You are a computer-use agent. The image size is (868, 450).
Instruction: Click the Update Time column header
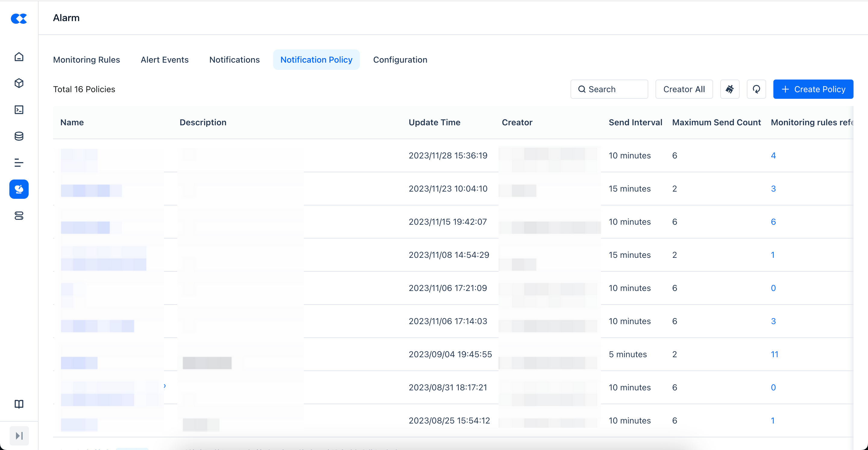(434, 122)
